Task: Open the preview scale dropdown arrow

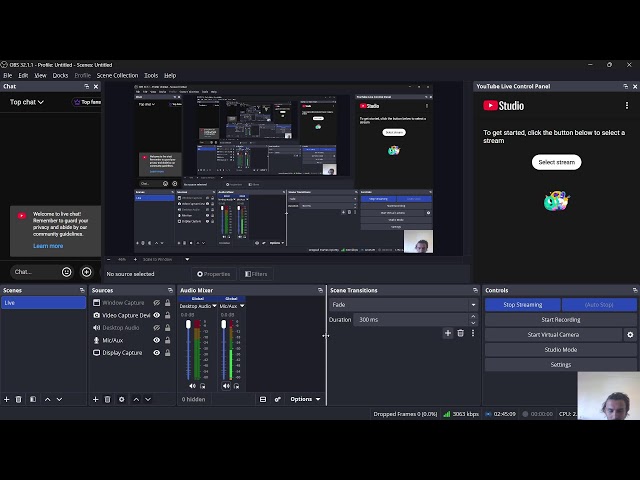Action: point(187,259)
